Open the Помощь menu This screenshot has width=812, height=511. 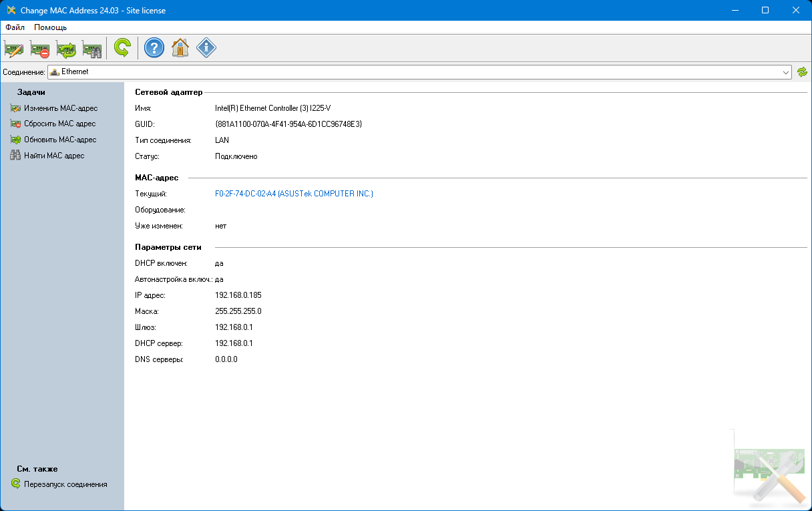50,27
